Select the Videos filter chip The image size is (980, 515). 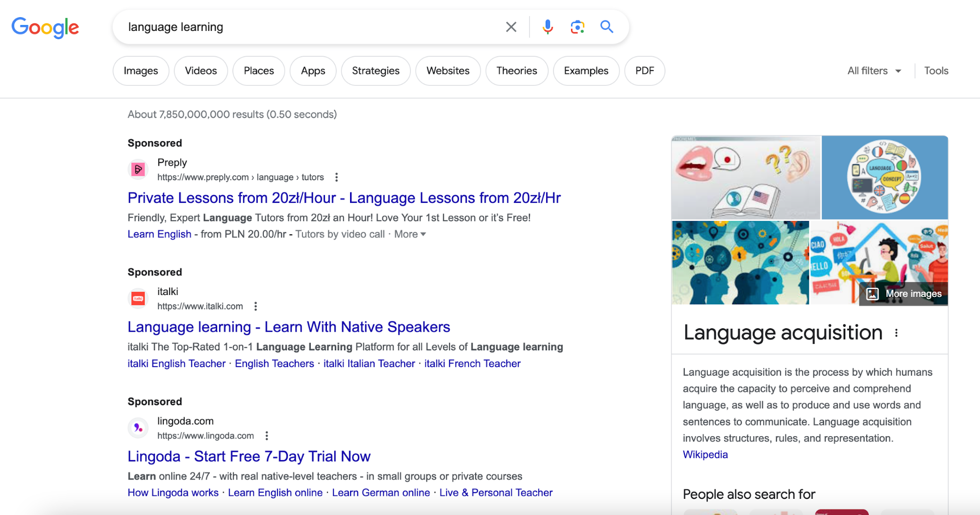coord(201,71)
